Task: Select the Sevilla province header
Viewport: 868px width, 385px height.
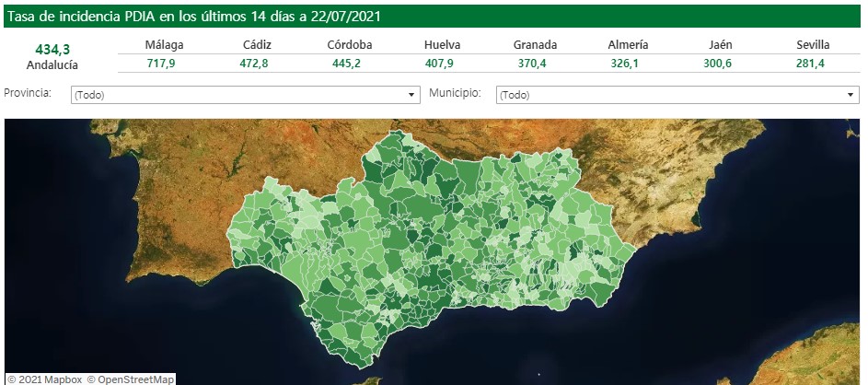Action: coord(813,45)
